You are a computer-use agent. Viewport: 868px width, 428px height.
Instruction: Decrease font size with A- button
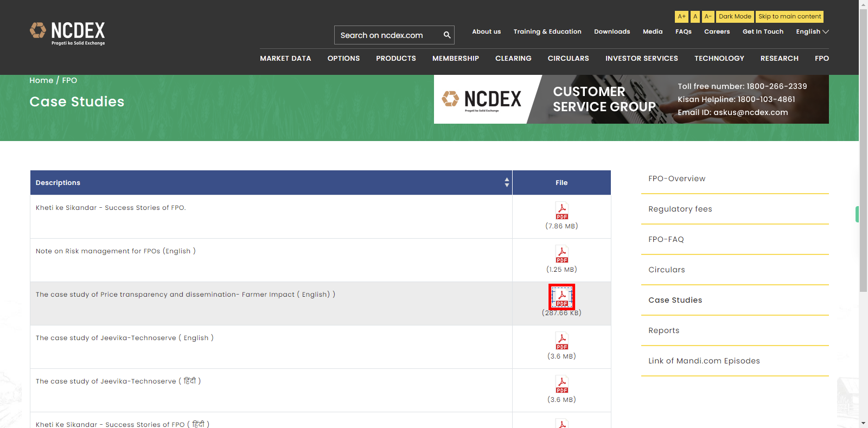coord(708,17)
